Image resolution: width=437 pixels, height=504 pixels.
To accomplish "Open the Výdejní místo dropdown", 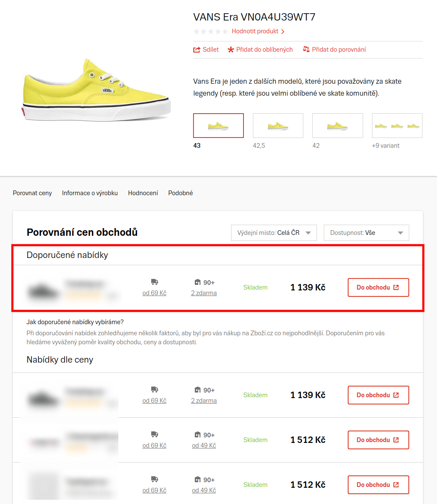I will pyautogui.click(x=274, y=233).
